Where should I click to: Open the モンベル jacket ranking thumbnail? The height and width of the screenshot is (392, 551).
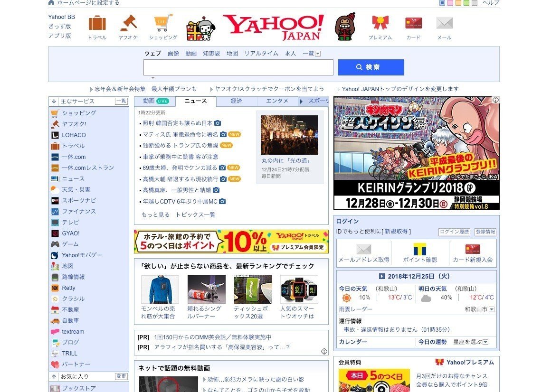click(160, 289)
